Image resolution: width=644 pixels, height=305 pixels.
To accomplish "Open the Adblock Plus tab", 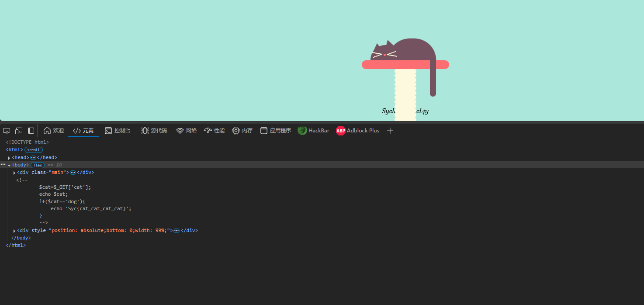I will [x=358, y=131].
